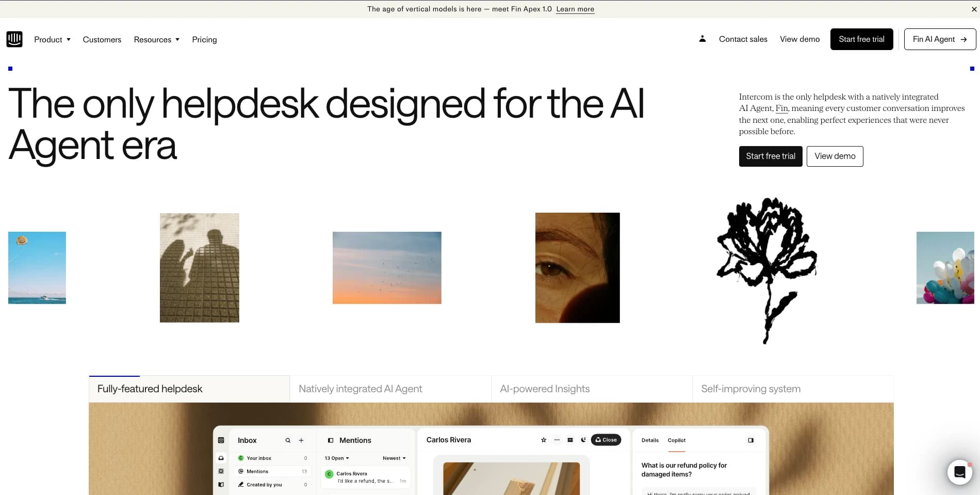The height and width of the screenshot is (495, 980).
Task: Expand the Resources dropdown
Action: tap(156, 39)
